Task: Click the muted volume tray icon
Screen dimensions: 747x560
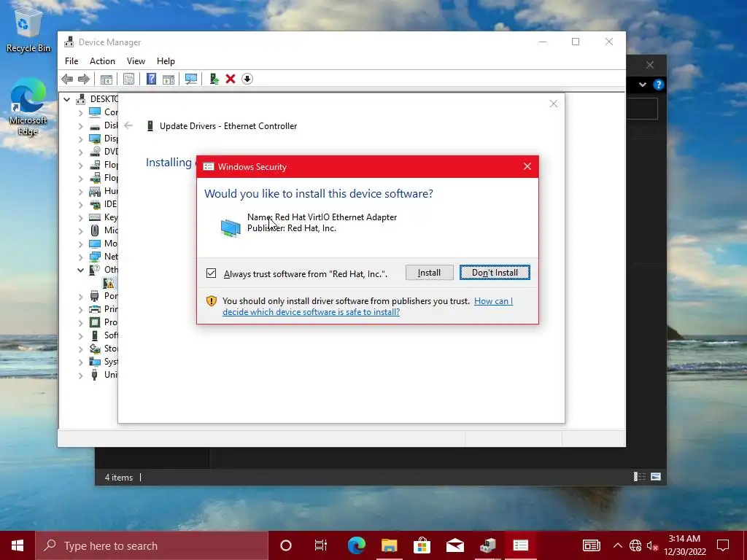Action: click(652, 545)
